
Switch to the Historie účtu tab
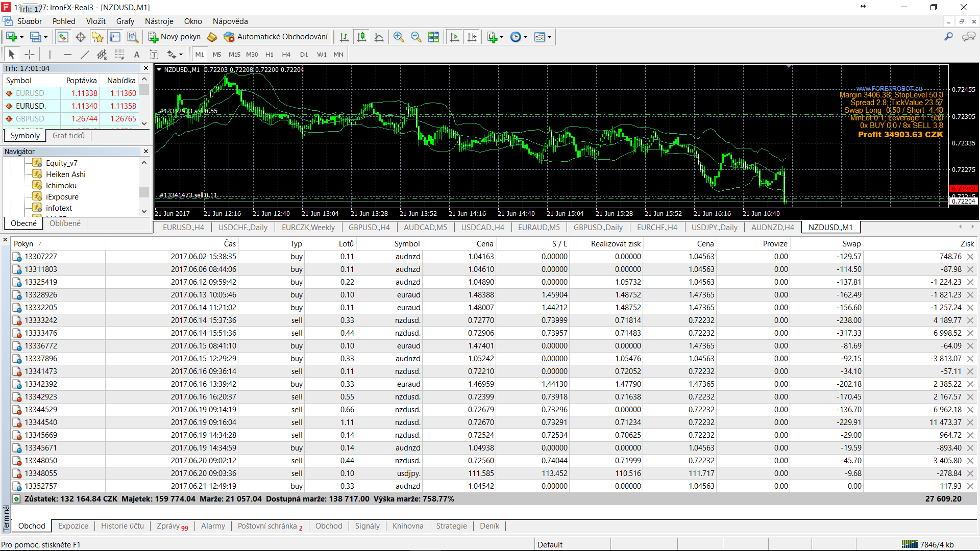pyautogui.click(x=122, y=526)
